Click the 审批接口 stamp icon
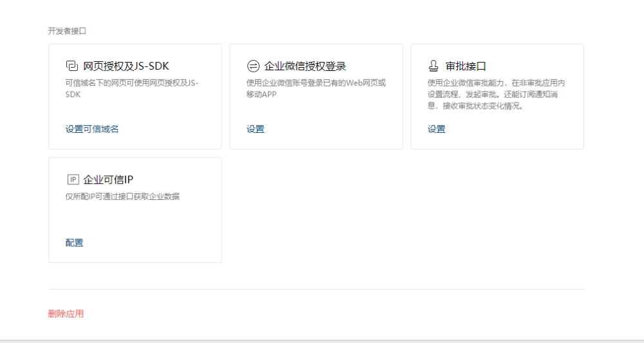644x343 pixels. (433, 66)
